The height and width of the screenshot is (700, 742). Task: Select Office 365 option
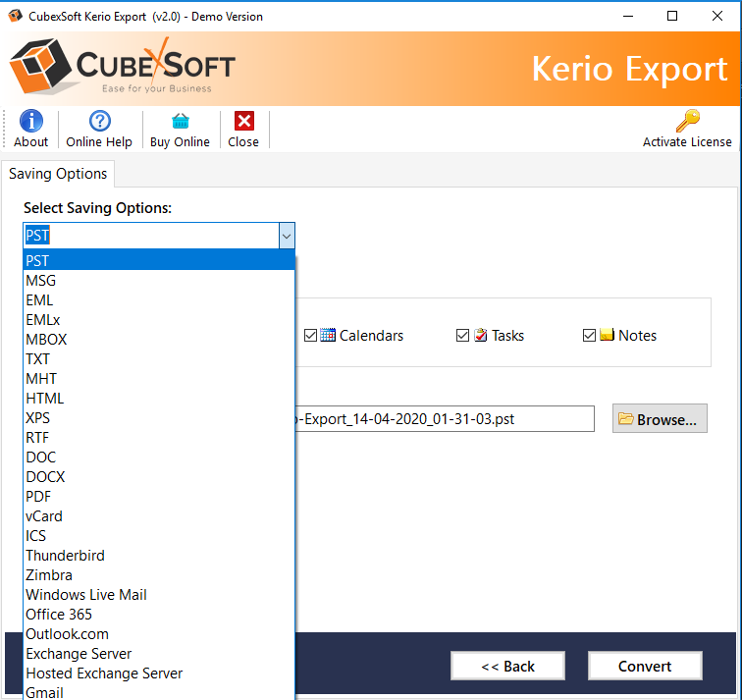[159, 615]
